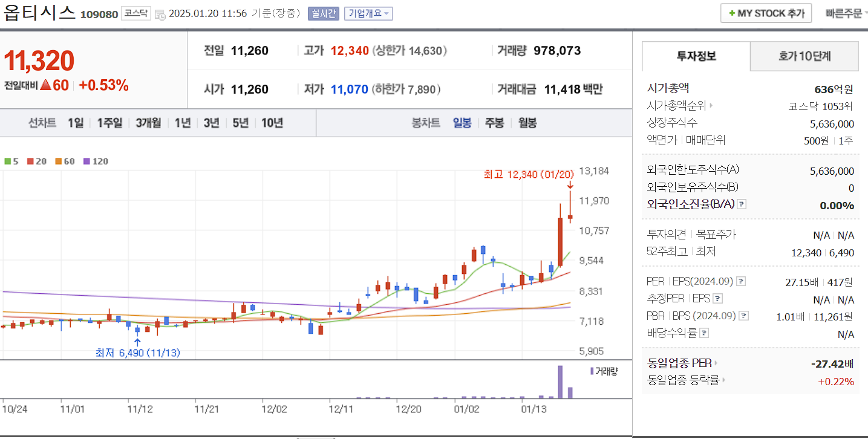Open the 배당수익률 help tooltip icon

coord(703,332)
